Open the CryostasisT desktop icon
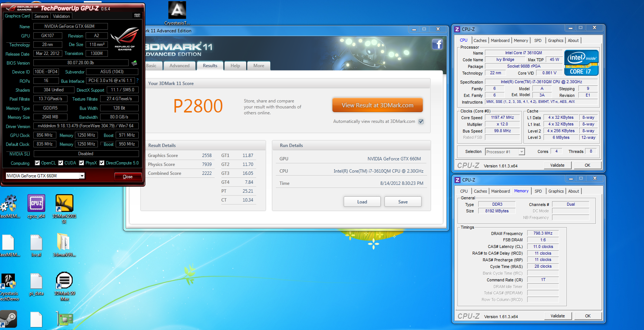644x330 pixels. point(177,13)
